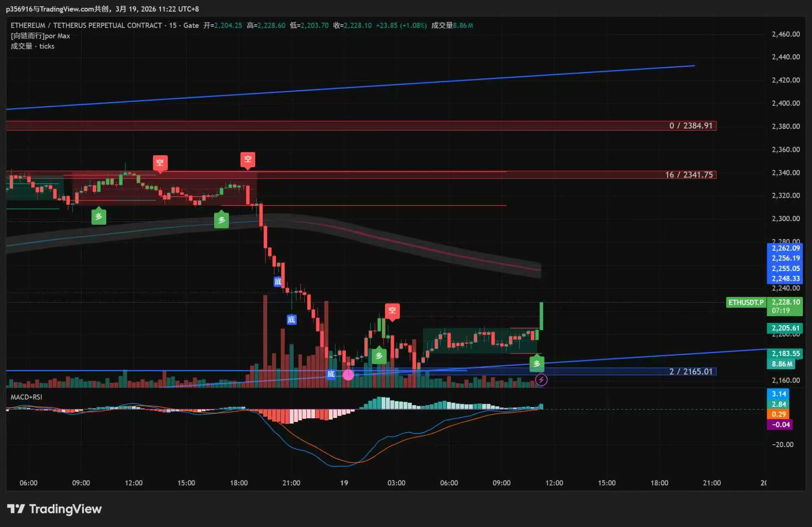Select the [向链而行]por Max indicator legend
The width and height of the screenshot is (812, 527).
pyautogui.click(x=40, y=36)
